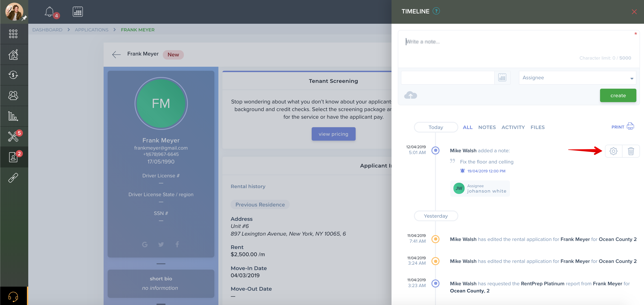The width and height of the screenshot is (644, 305).
Task: Select the NOTES timeline filter
Action: pyautogui.click(x=487, y=127)
